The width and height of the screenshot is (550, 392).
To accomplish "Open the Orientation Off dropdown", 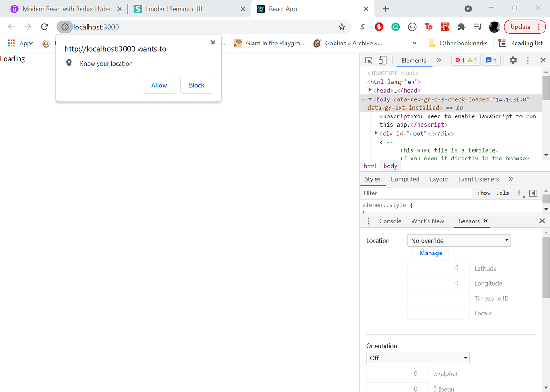I will point(418,358).
